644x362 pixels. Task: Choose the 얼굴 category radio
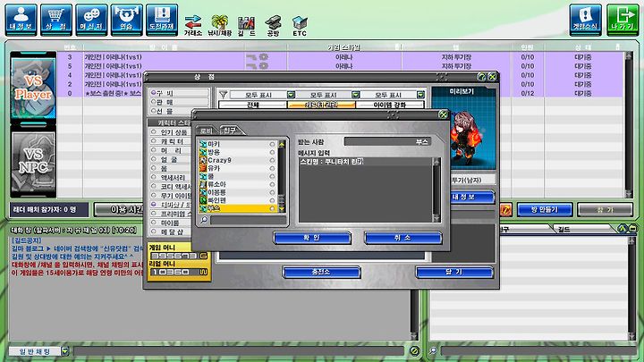[x=154, y=159]
